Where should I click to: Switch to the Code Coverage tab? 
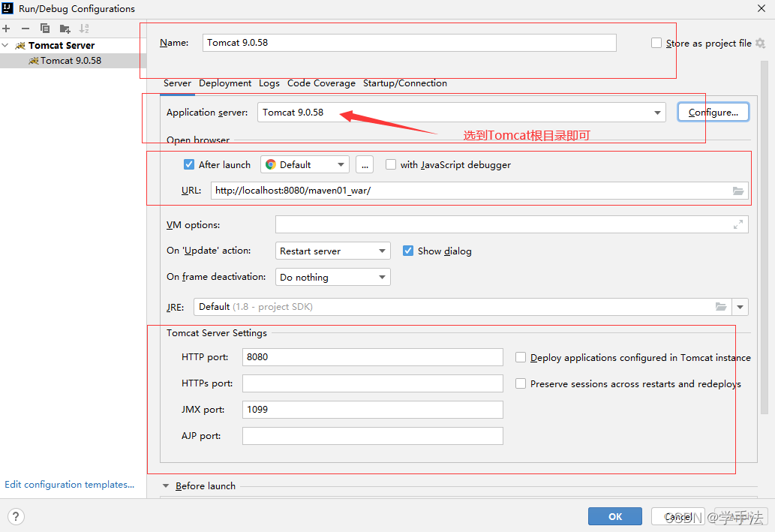[321, 83]
